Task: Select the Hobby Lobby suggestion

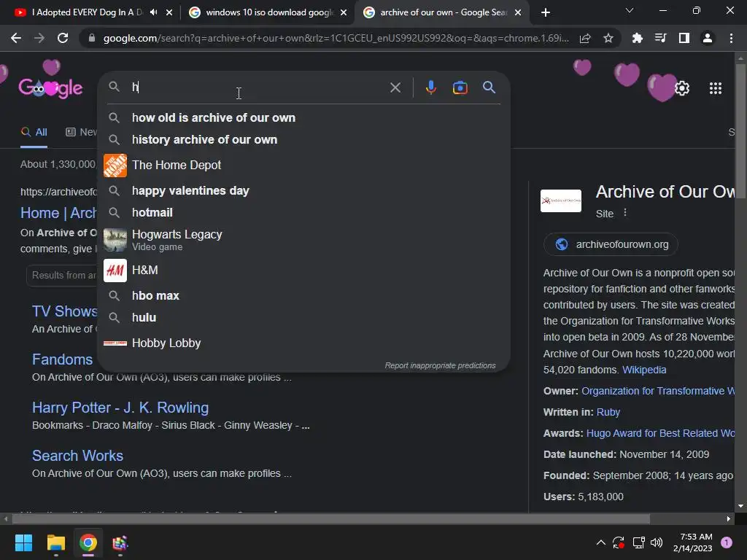Action: [303, 343]
